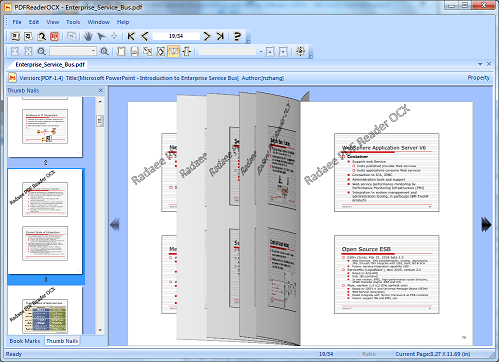The height and width of the screenshot is (362, 499).
Task: Switch to single page layout icon
Action: [121, 51]
